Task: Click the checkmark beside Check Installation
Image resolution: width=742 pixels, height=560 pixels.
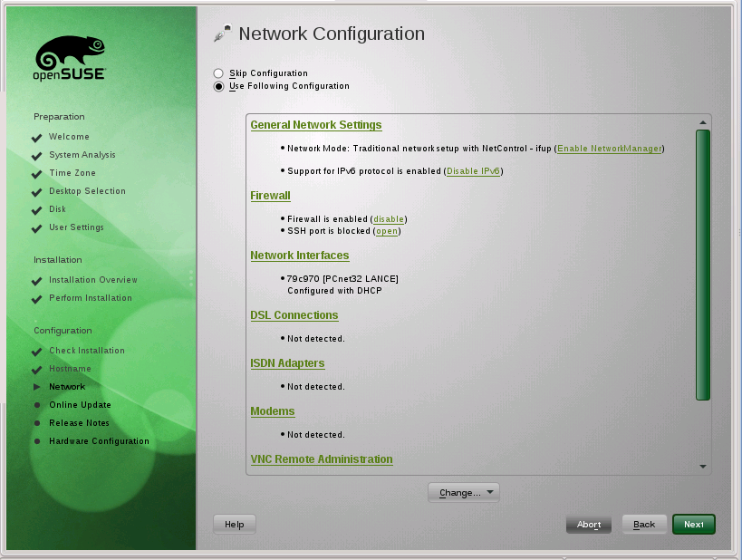Action: (36, 352)
